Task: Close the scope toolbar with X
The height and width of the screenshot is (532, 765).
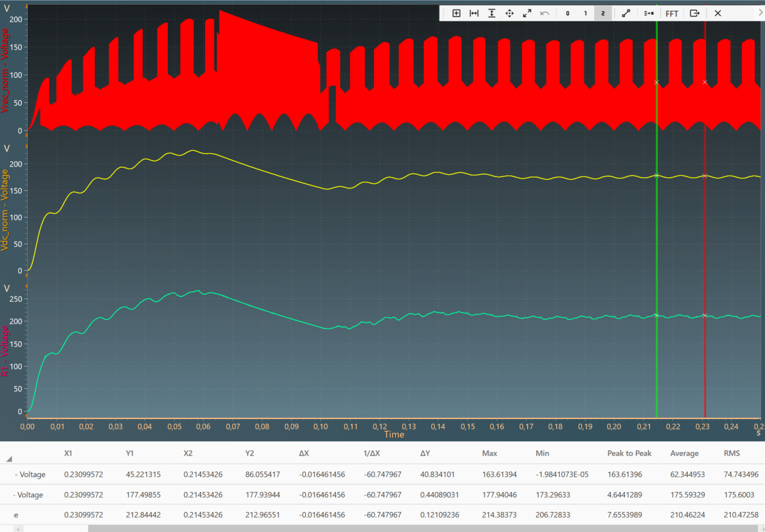Action: tap(717, 14)
